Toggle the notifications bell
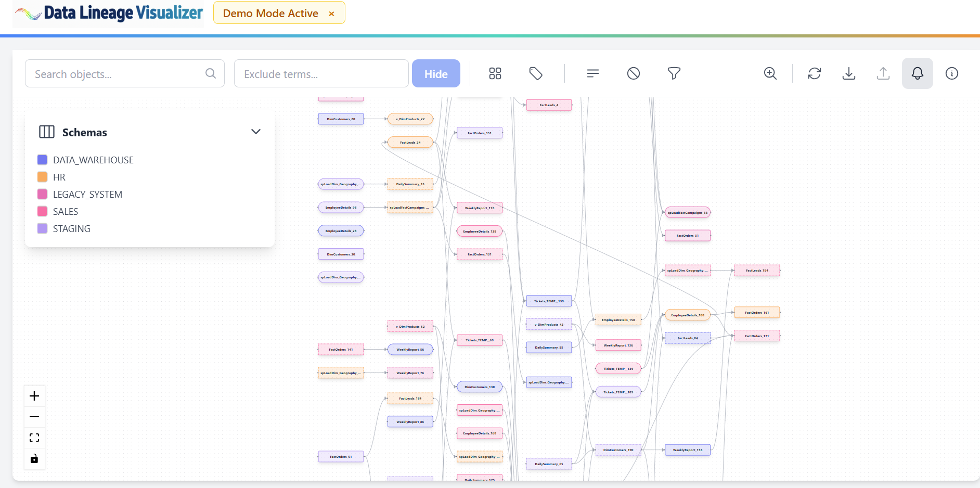The image size is (980, 488). coord(917,73)
